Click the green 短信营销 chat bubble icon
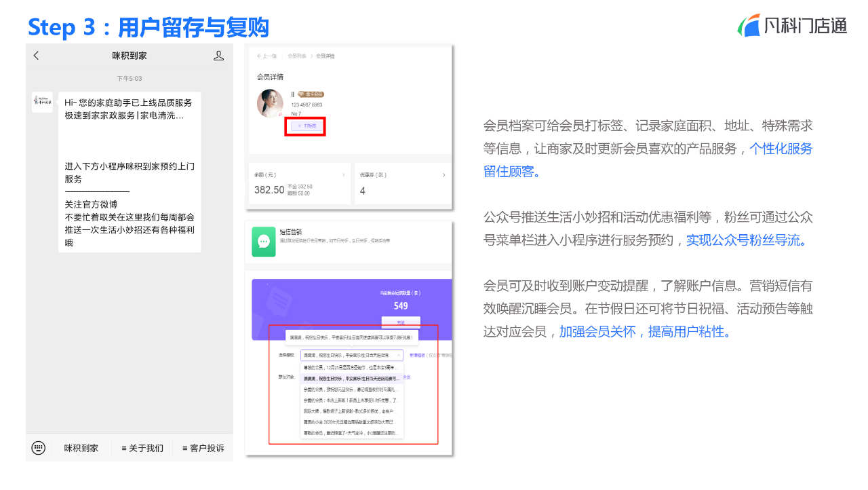This screenshot has width=868, height=490. 263,242
